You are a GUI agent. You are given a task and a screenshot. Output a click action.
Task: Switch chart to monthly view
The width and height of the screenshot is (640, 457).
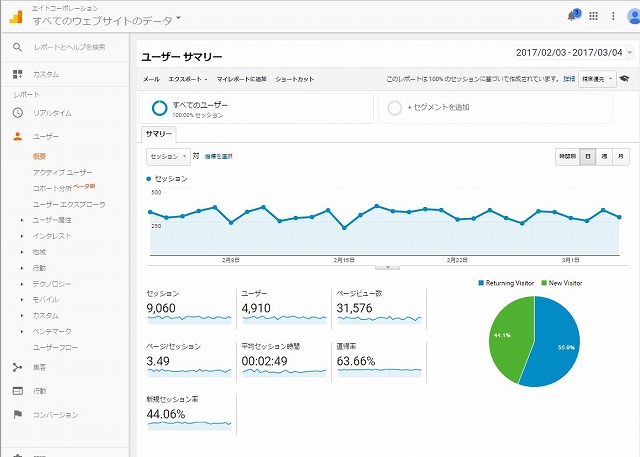click(x=621, y=157)
